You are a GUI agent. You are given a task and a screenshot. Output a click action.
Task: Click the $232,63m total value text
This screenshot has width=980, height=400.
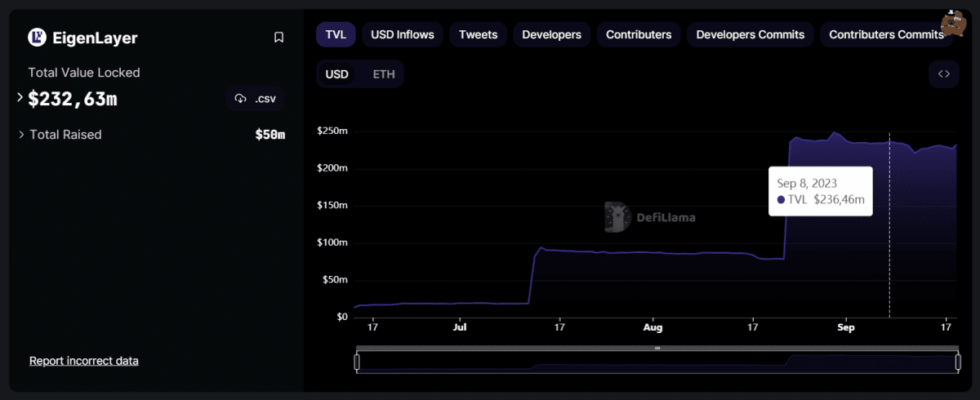click(x=73, y=99)
